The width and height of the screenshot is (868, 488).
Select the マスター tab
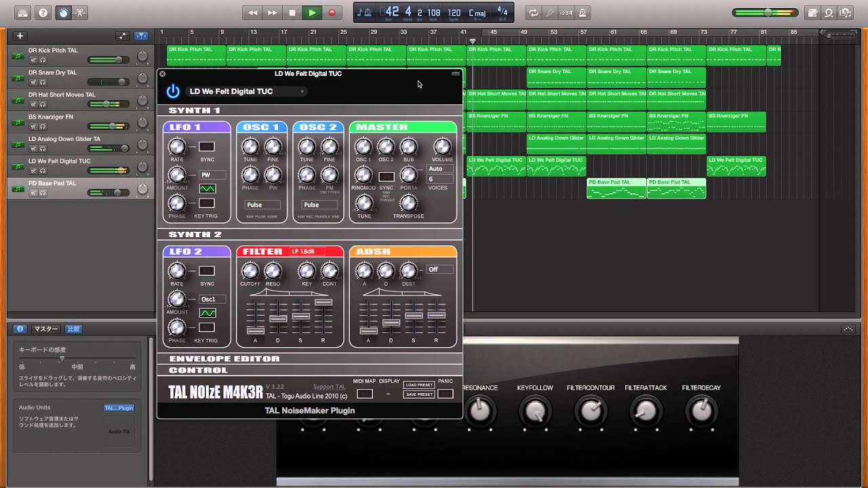[46, 329]
